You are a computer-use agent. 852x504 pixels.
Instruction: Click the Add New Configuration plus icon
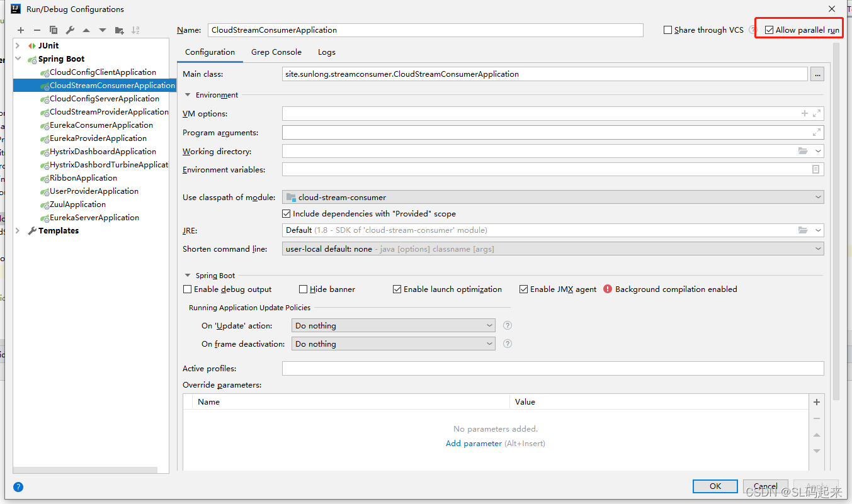pos(21,30)
